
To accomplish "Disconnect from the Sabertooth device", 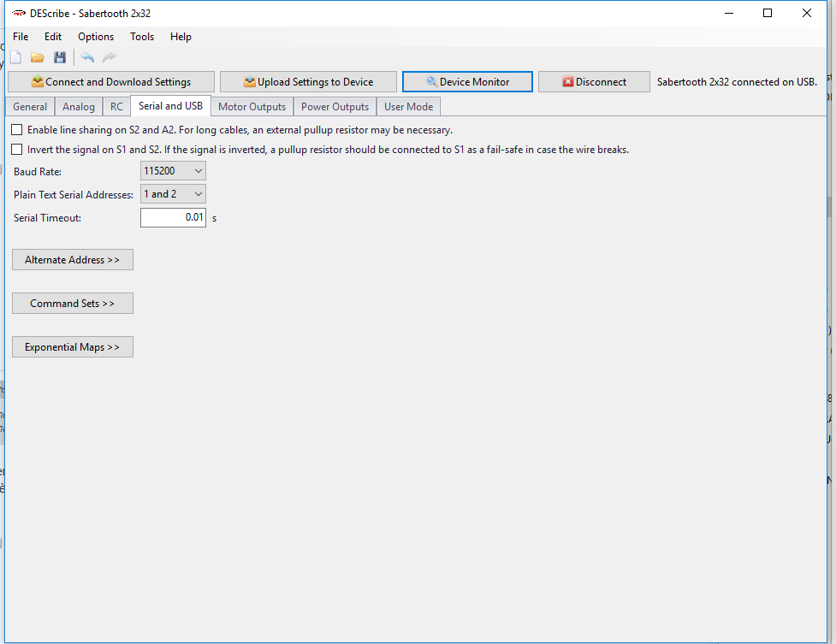I will click(595, 81).
